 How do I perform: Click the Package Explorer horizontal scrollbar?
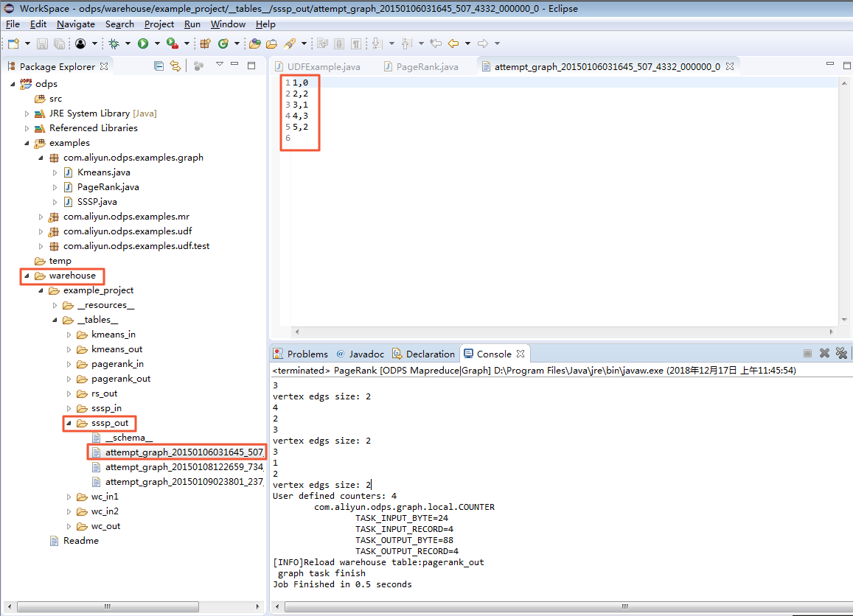[107, 607]
